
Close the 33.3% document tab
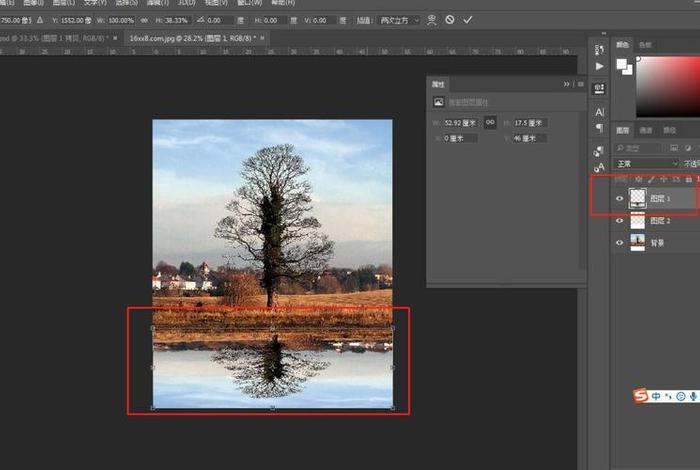click(115, 38)
